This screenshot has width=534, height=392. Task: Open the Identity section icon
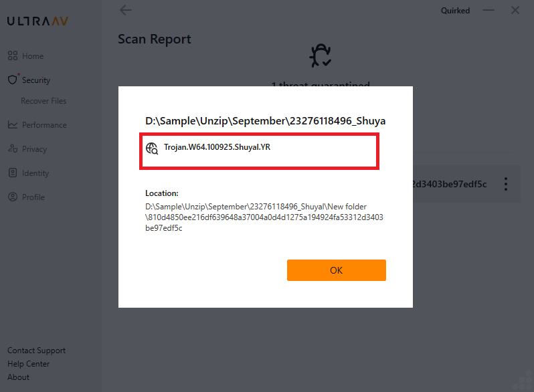[12, 173]
